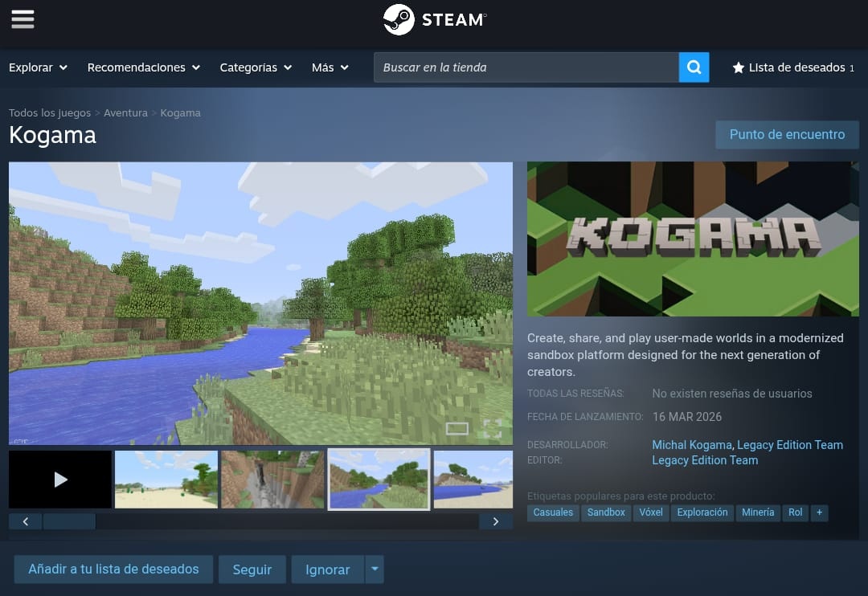
Task: Select the highlighted river screenshot thumbnail
Action: [x=379, y=480]
